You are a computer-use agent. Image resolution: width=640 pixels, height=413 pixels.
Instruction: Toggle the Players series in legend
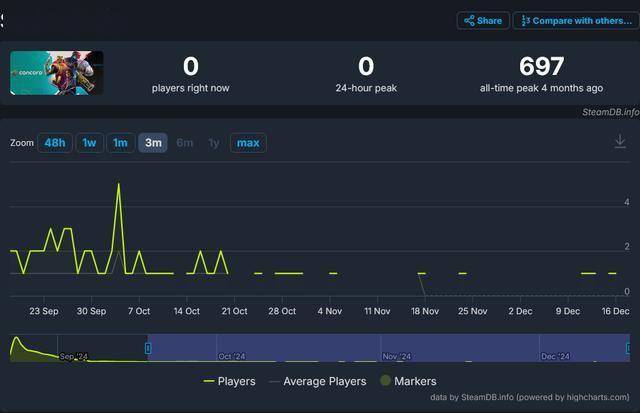(229, 381)
